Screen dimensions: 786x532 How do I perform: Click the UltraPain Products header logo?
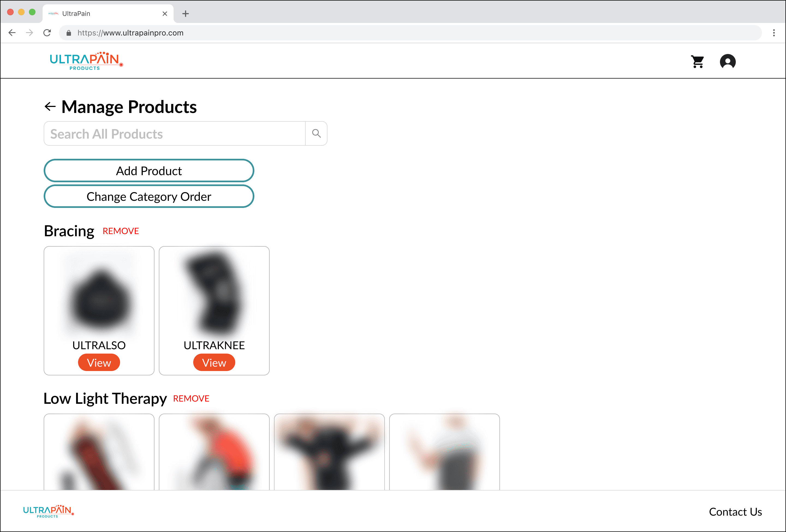tap(86, 61)
